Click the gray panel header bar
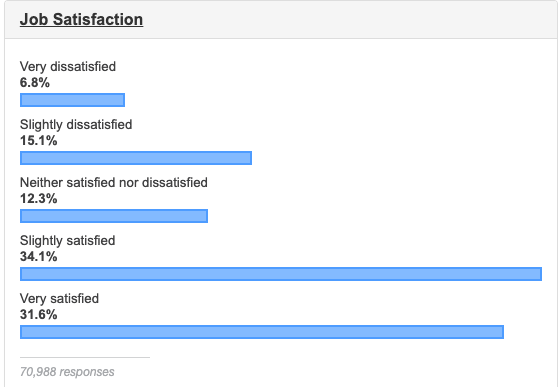Viewport: 558px width, 387px height. click(x=281, y=19)
